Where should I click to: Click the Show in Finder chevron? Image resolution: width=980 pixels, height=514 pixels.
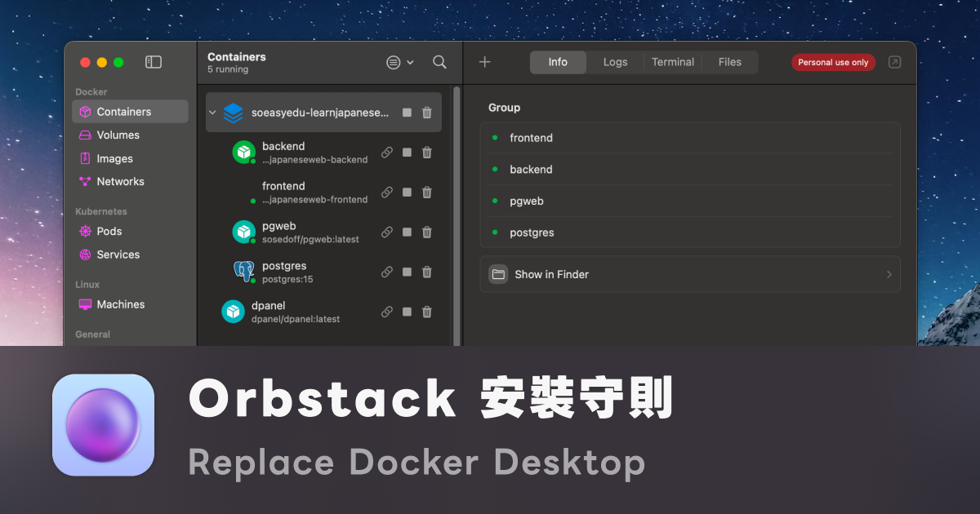point(889,275)
